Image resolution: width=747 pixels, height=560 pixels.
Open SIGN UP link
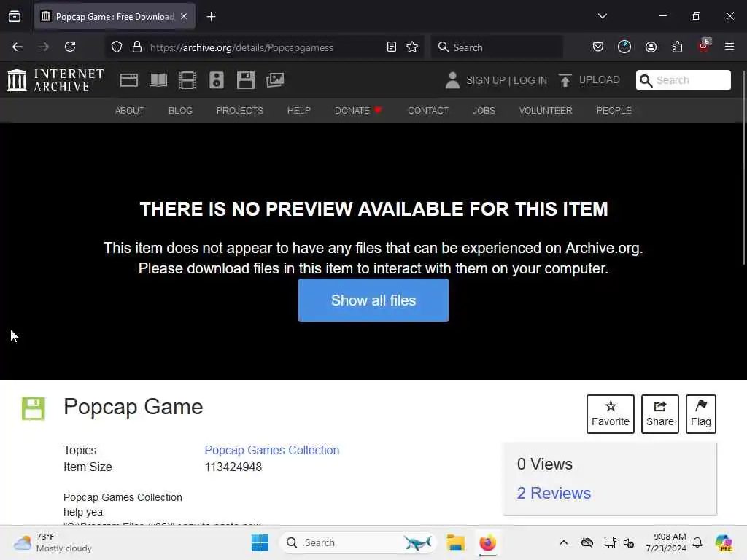tap(485, 80)
